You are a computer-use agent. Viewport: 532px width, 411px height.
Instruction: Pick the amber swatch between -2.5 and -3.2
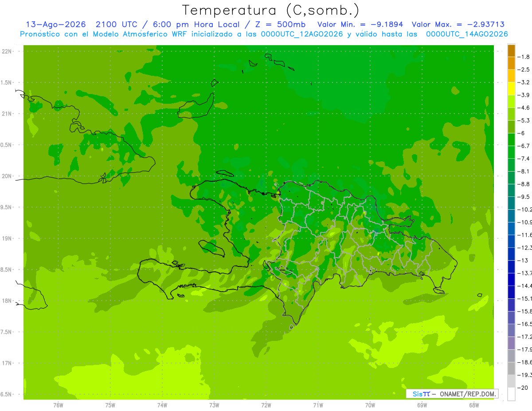(x=512, y=76)
